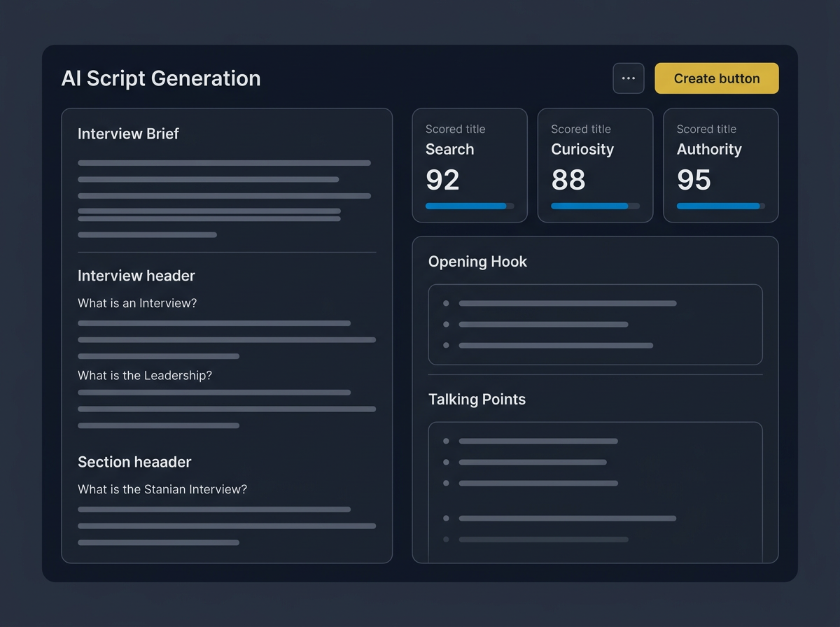Click the Interview Brief heading
Viewport: 840px width, 627px height.
[128, 134]
